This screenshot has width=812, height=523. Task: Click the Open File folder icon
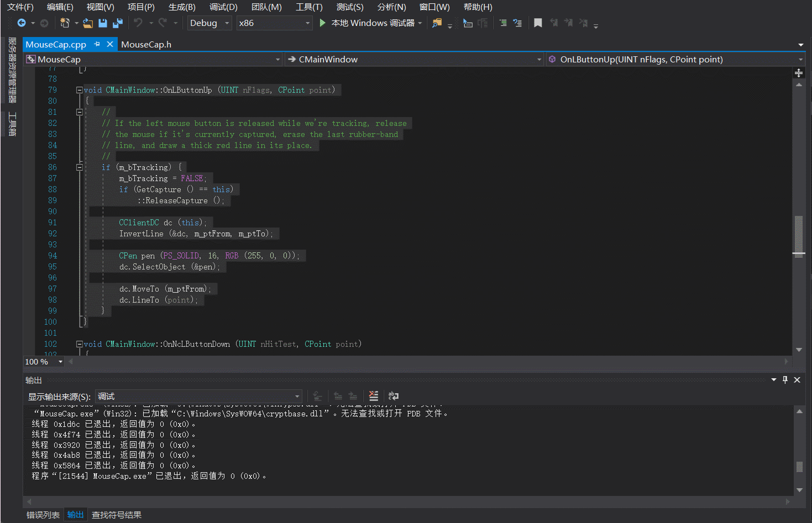click(87, 23)
